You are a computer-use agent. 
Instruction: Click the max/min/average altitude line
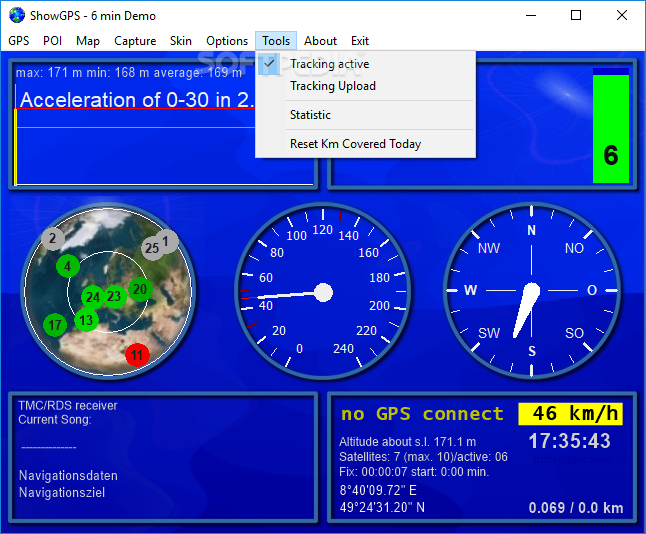tap(129, 73)
